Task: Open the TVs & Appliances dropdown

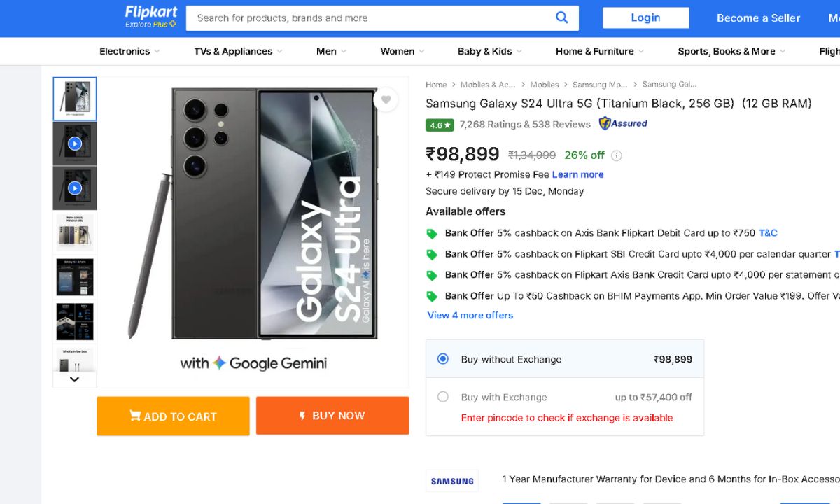Action: click(238, 51)
